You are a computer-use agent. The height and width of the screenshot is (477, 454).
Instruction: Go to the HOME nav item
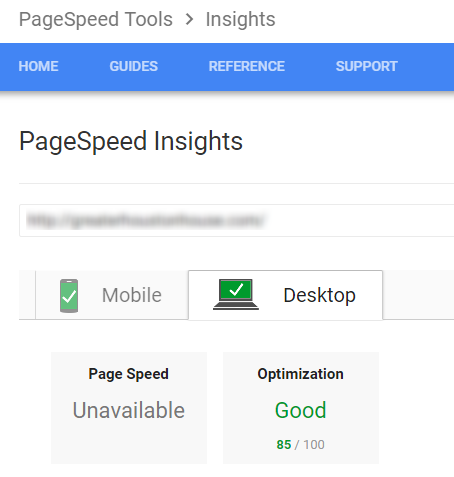pos(38,66)
